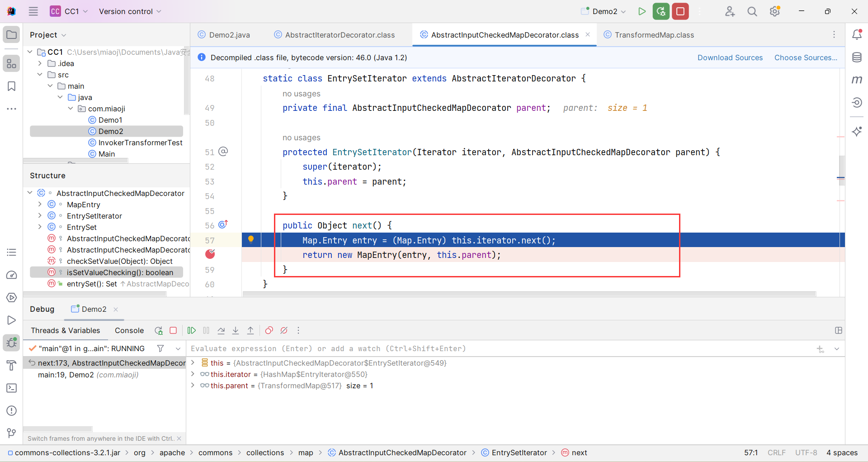Toggle debug layout settings icon
The height and width of the screenshot is (462, 868).
pos(839,331)
